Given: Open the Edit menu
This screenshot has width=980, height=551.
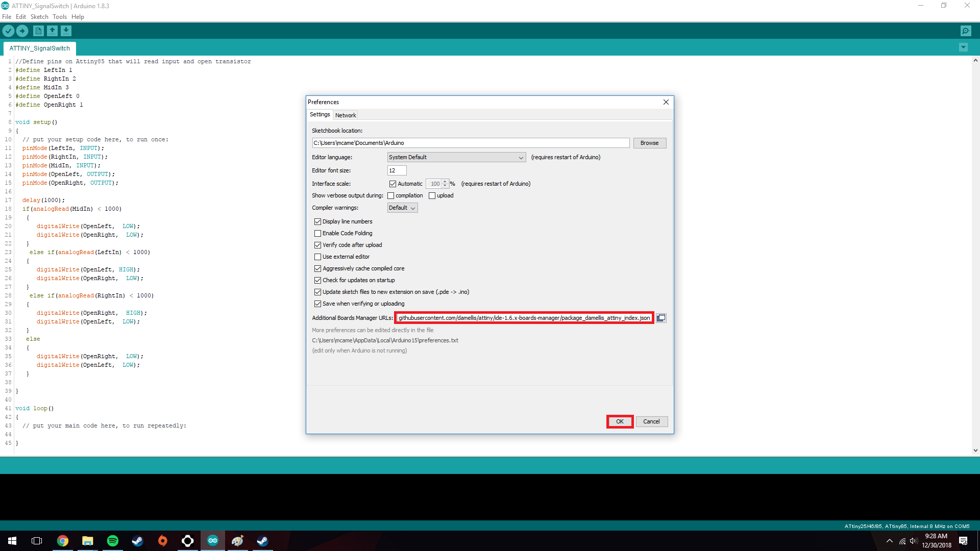Looking at the screenshot, I should point(20,17).
